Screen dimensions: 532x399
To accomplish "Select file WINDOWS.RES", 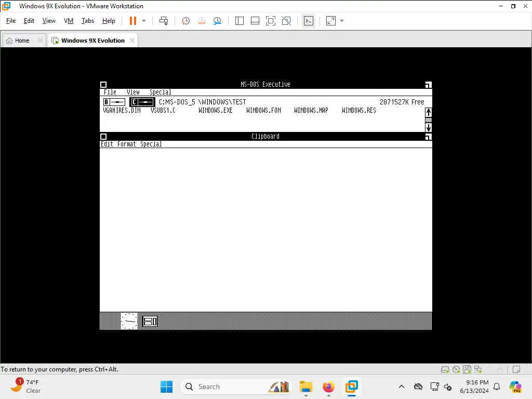I will click(x=359, y=110).
